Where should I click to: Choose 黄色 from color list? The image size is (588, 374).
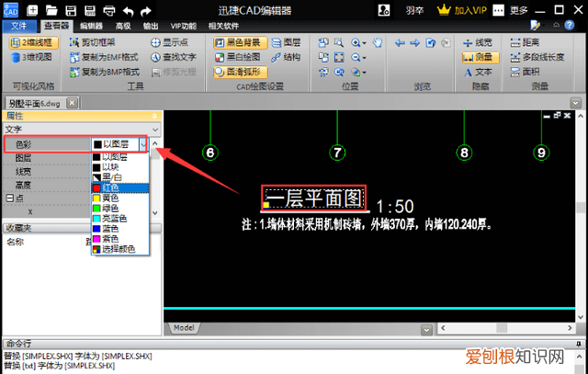[120, 198]
